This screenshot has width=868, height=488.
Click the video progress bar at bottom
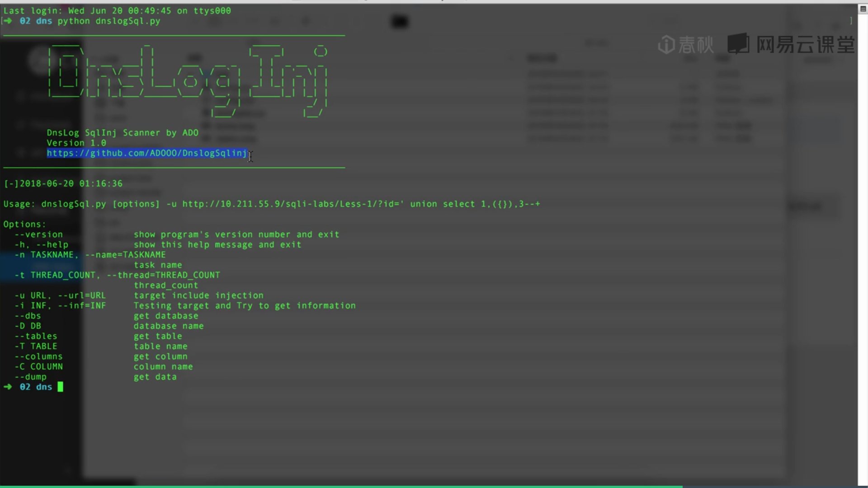[x=341, y=486]
